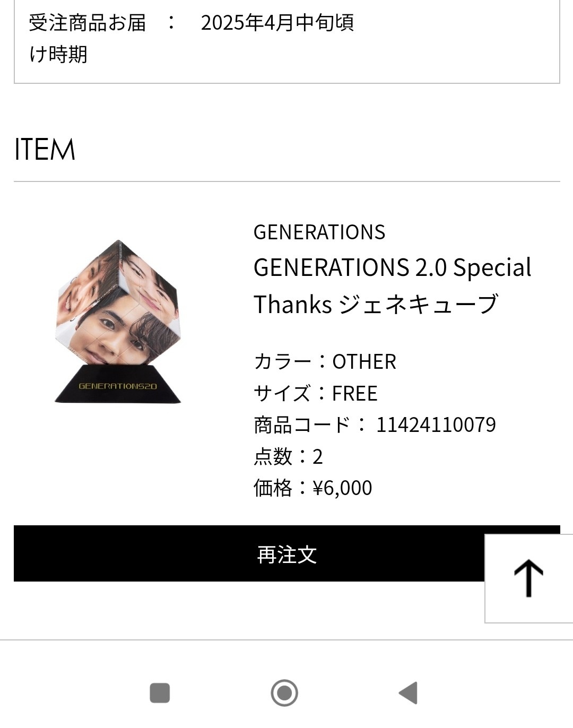Viewport: 573px width, 728px height.
Task: Click the 価格 price label
Action: (273, 488)
